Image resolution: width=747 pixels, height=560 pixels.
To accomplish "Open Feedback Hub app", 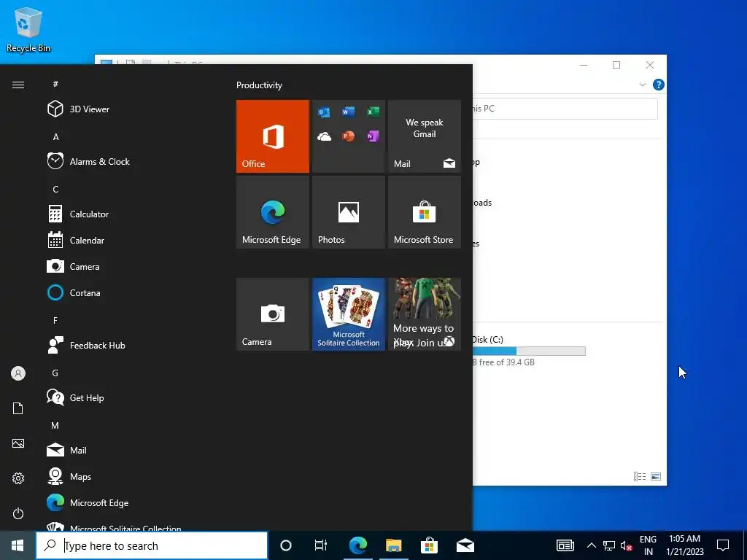I will pyautogui.click(x=86, y=345).
